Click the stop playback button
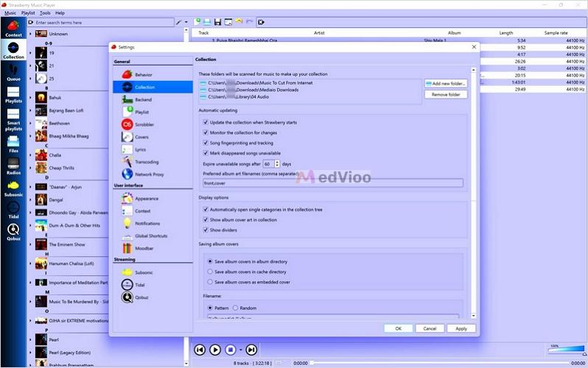 230,350
